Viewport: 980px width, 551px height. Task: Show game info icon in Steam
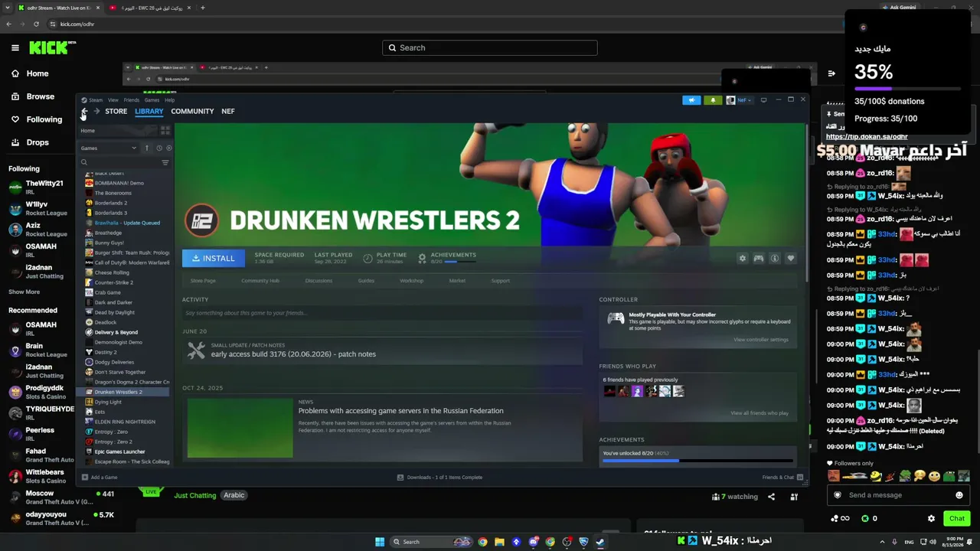tap(774, 259)
